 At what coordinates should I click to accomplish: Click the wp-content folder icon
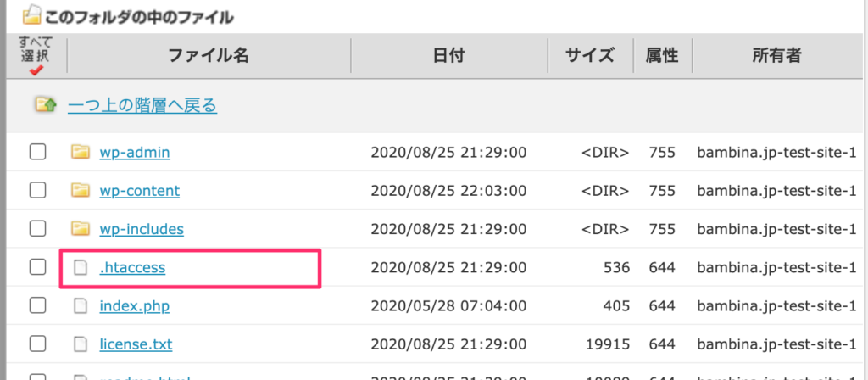[81, 191]
